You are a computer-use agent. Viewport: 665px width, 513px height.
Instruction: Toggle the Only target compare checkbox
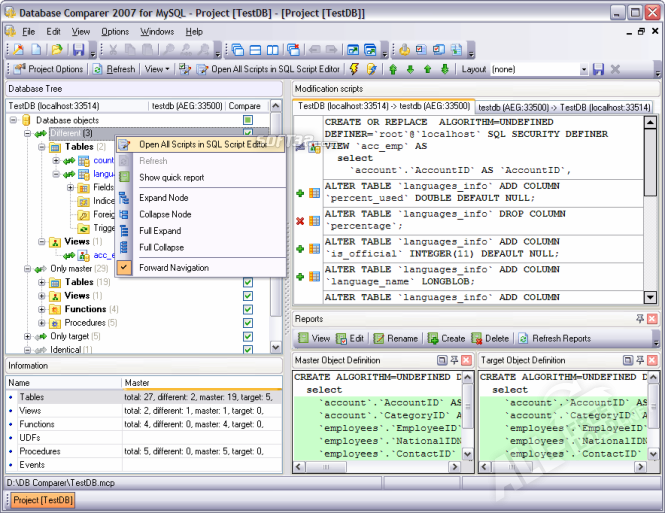click(x=247, y=337)
